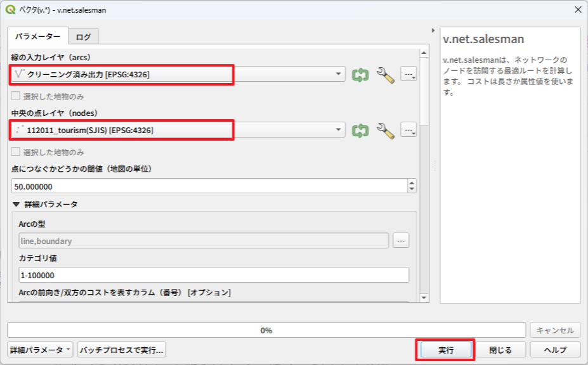The height and width of the screenshot is (365, 588).
Task: Click the 実行 button
Action: (x=445, y=350)
